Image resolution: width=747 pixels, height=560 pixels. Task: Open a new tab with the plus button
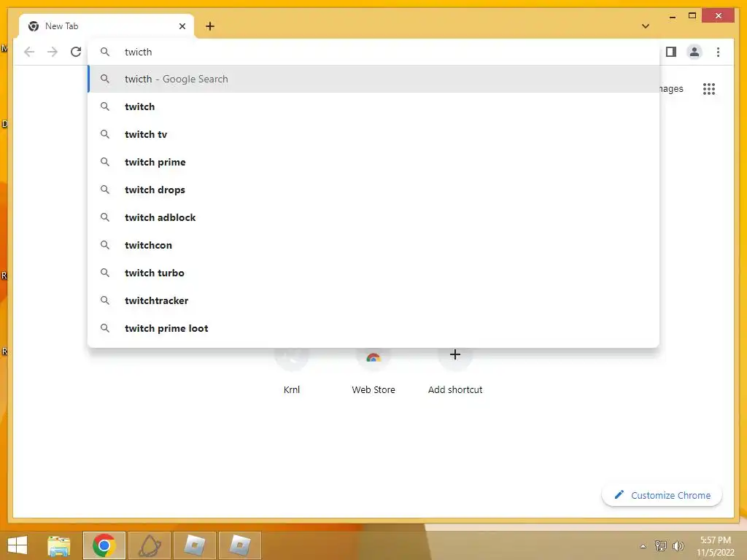tap(210, 26)
